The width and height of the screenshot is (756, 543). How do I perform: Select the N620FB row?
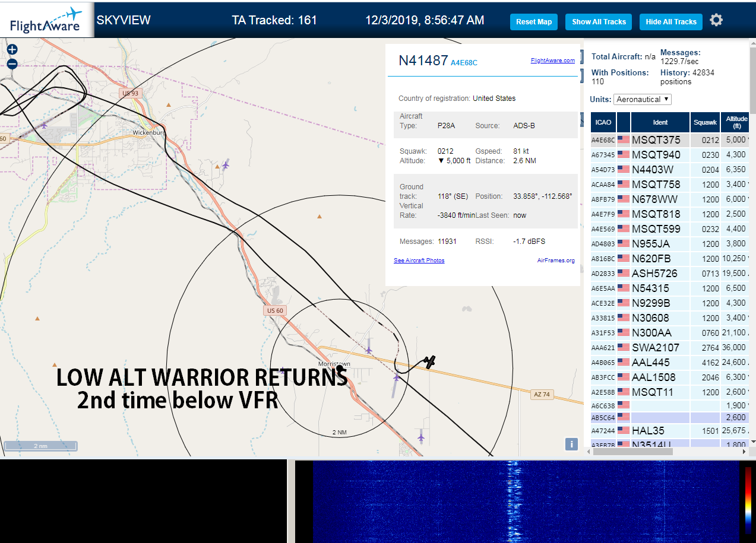pyautogui.click(x=670, y=259)
